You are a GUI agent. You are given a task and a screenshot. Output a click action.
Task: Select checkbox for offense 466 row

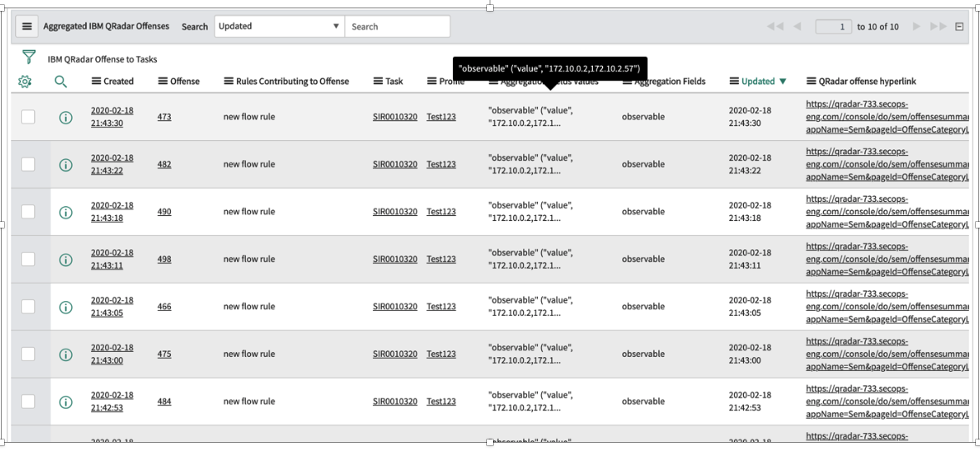point(28,307)
